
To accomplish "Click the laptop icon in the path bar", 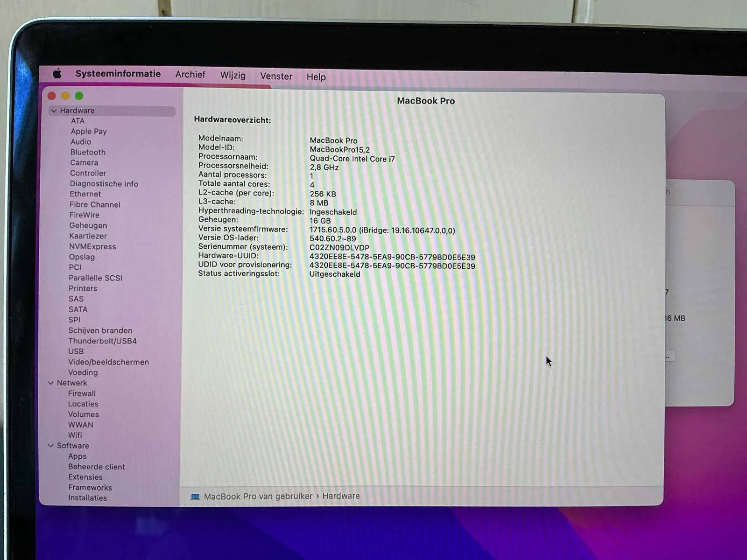I will (195, 497).
